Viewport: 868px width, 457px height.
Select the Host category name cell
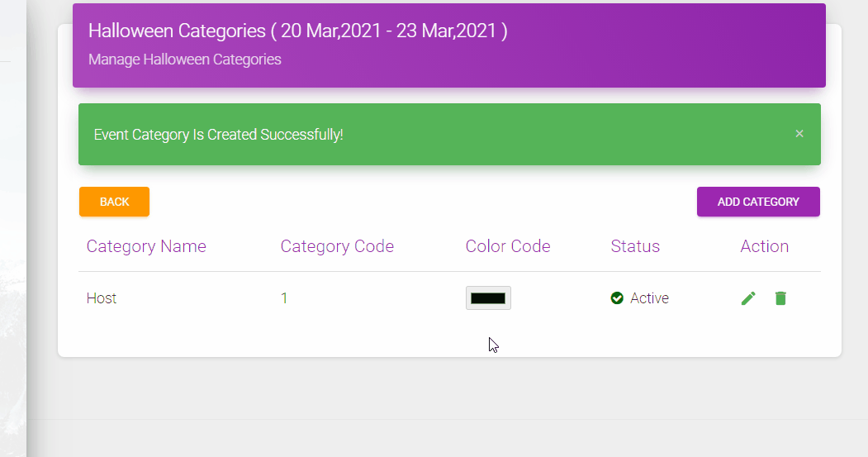(102, 298)
